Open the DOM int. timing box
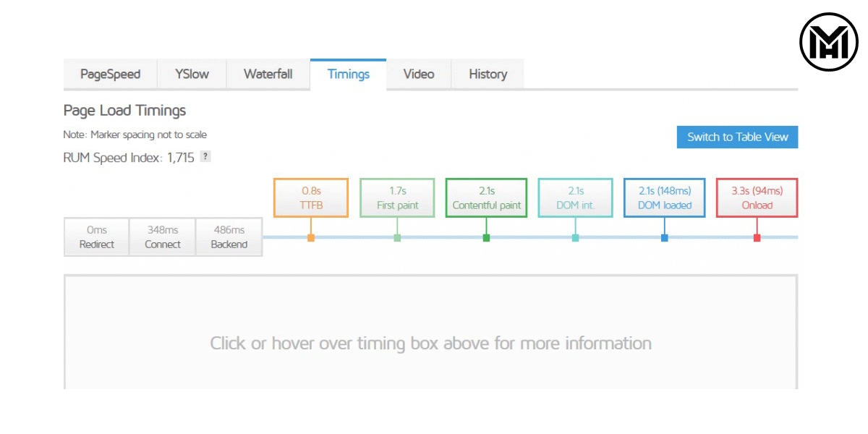 (575, 197)
